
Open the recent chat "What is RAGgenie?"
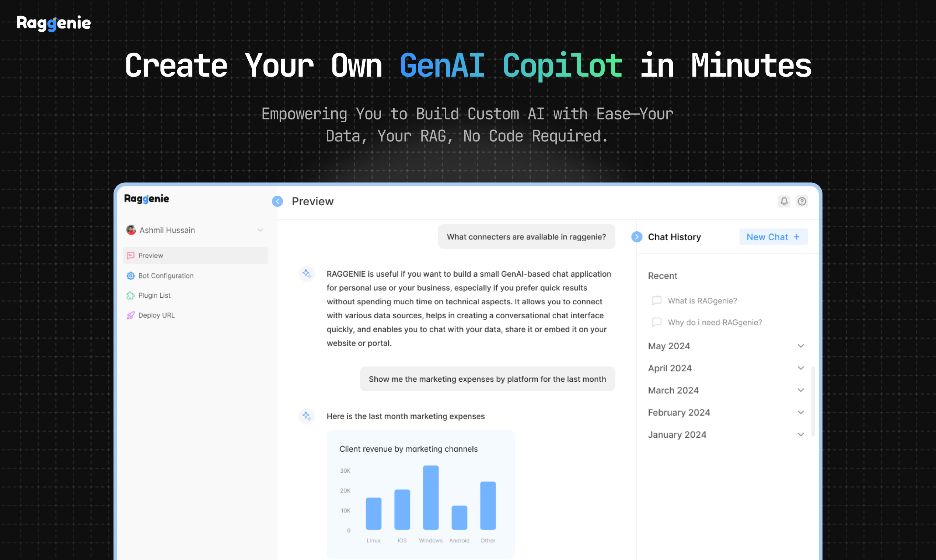point(702,301)
